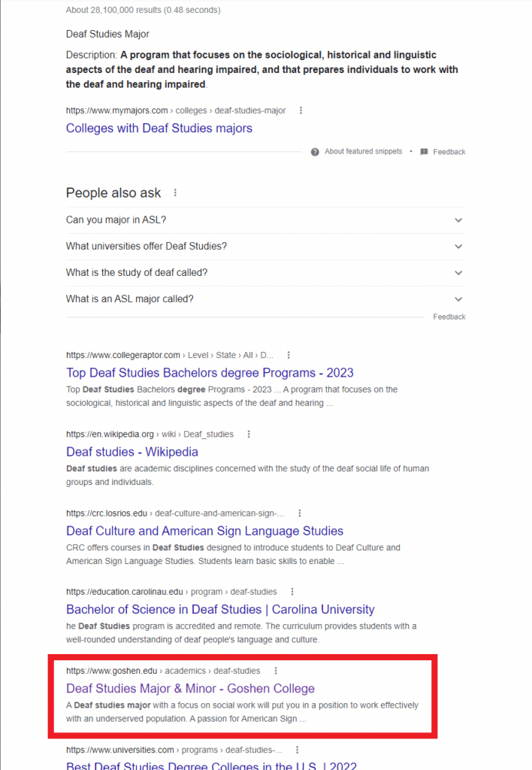
Task: Click Feedback link below People also ask
Action: [x=449, y=317]
